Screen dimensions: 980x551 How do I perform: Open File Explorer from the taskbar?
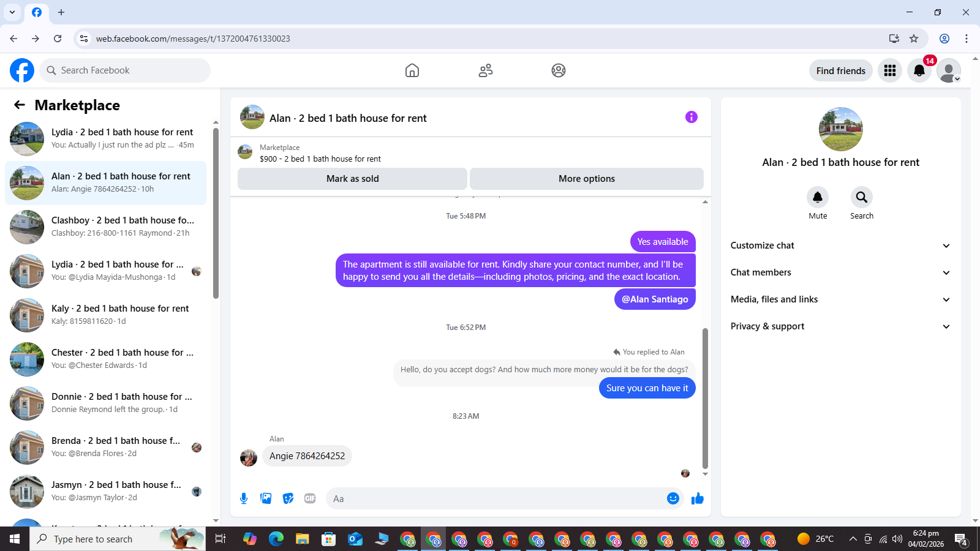pos(303,539)
